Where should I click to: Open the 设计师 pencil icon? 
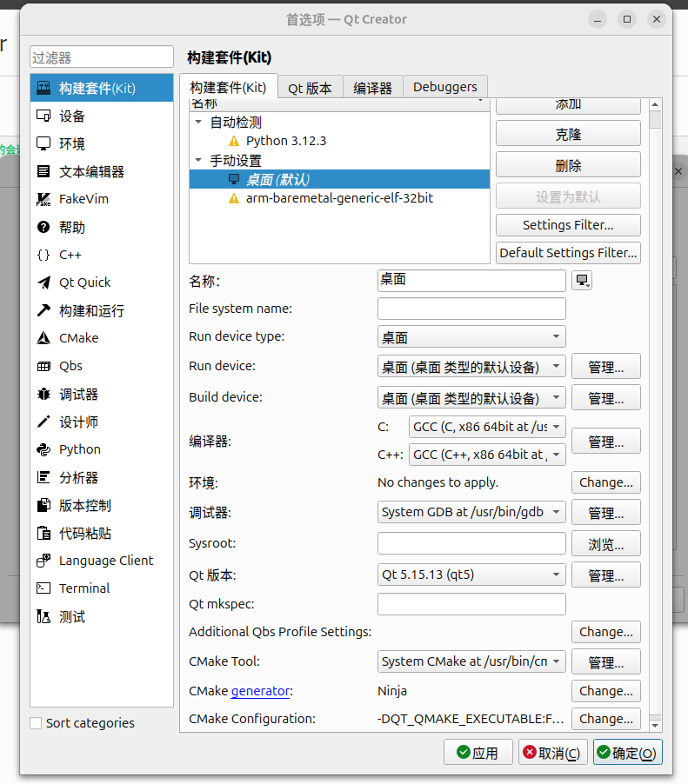click(x=43, y=422)
